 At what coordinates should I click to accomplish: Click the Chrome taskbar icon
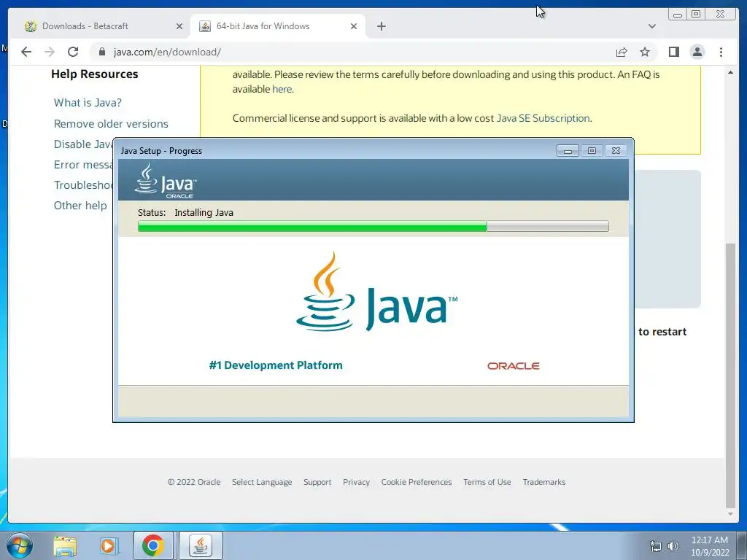click(x=153, y=545)
